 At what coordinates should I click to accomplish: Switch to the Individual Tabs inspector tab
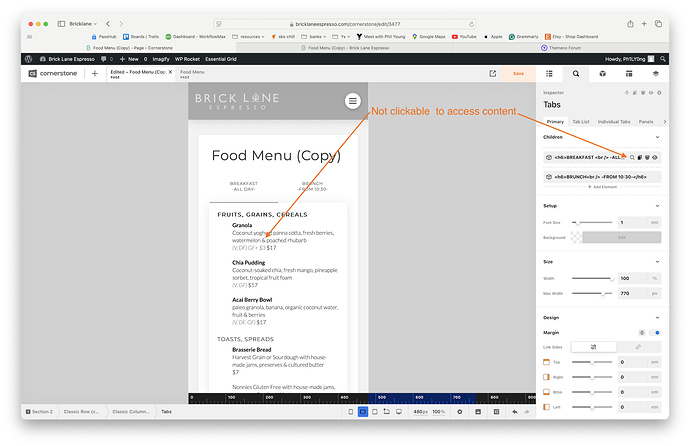tap(614, 122)
